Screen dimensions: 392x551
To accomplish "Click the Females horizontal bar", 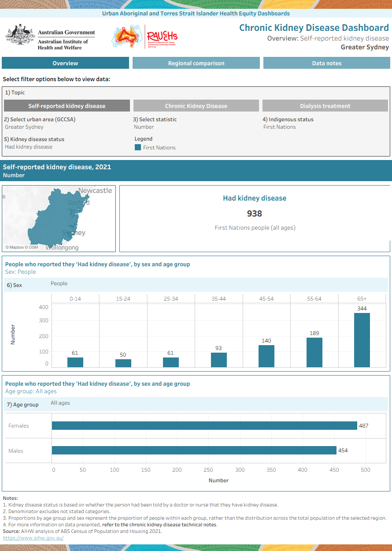I will (x=204, y=425).
